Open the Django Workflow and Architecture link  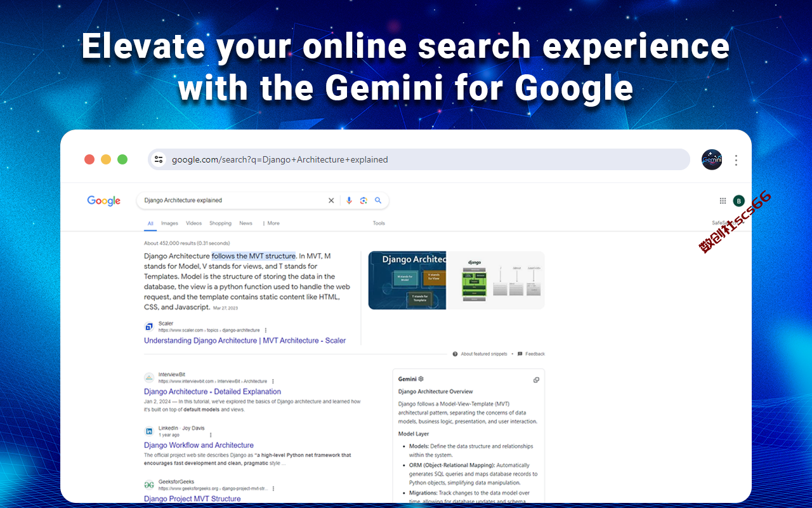coord(199,445)
